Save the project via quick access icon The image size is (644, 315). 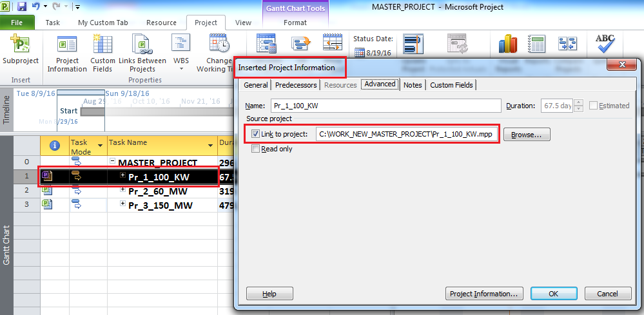coord(22,6)
